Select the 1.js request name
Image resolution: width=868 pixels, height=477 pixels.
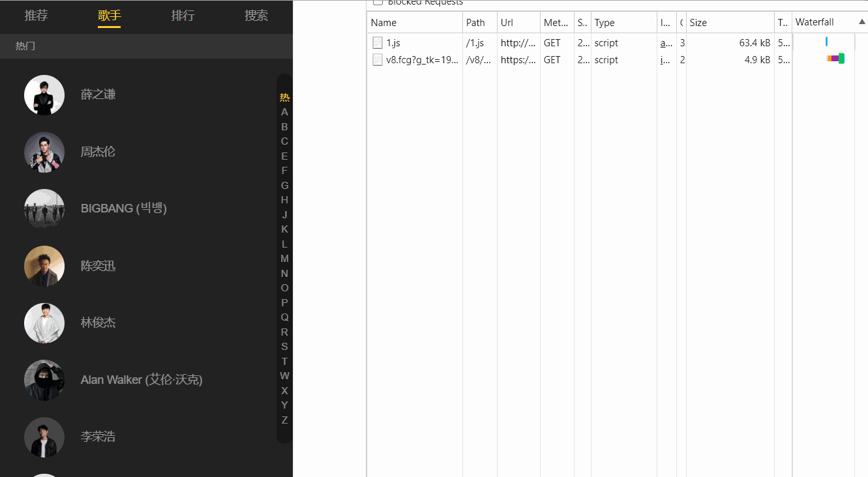click(x=393, y=43)
